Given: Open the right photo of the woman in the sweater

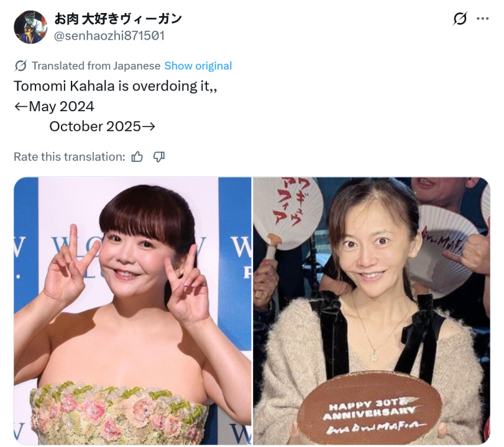Looking at the screenshot, I should pos(372,311).
